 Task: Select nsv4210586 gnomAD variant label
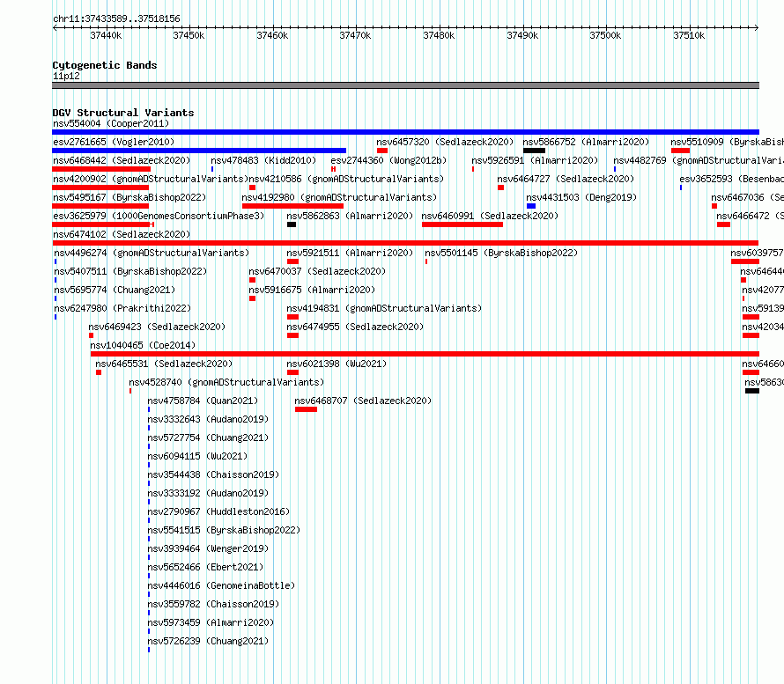point(346,179)
